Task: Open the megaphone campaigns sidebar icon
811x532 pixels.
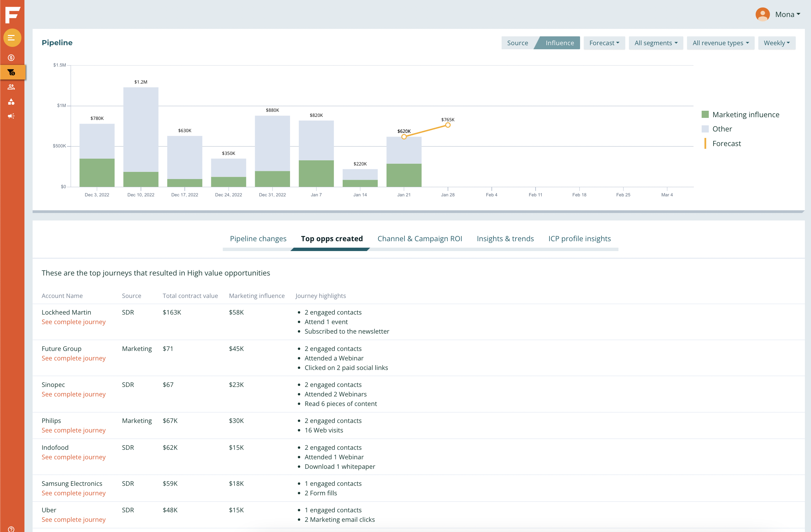Action: [11, 116]
